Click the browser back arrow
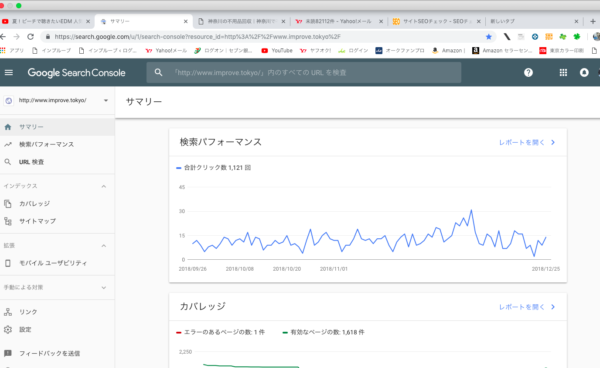The width and height of the screenshot is (600, 368). coord(3,37)
